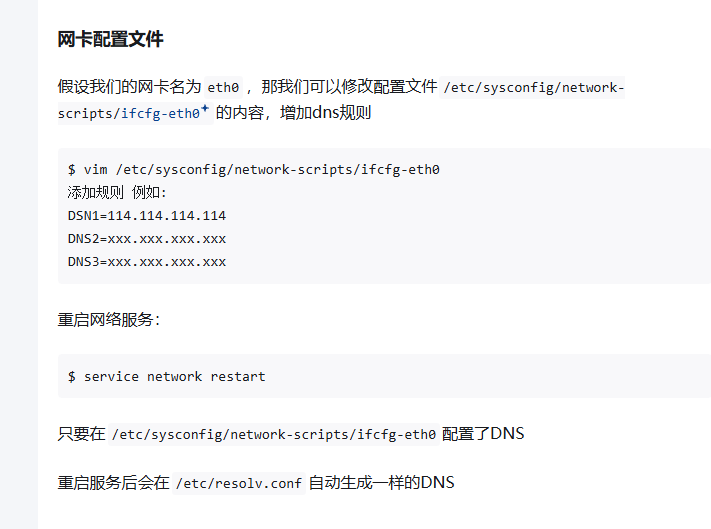Click the 自动生成一样的DNS text
The height and width of the screenshot is (529, 711).
[x=381, y=482]
